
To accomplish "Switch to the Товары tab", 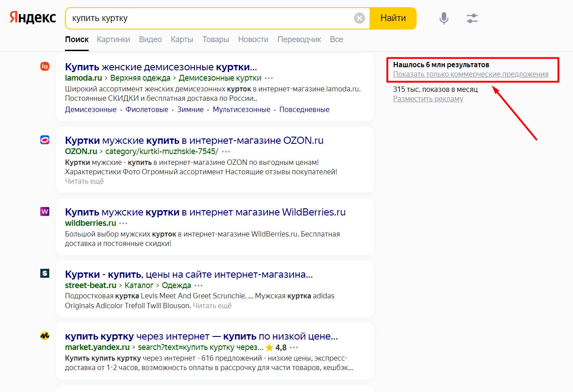I will (x=215, y=39).
